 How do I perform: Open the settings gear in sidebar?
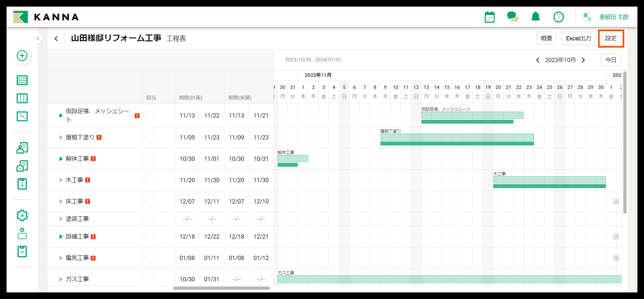point(22,215)
